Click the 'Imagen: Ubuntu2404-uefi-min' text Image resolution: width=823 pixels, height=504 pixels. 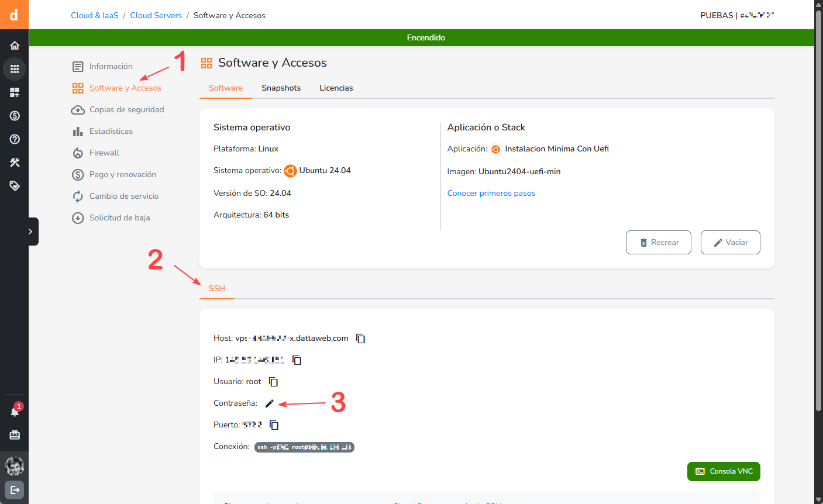tap(504, 171)
